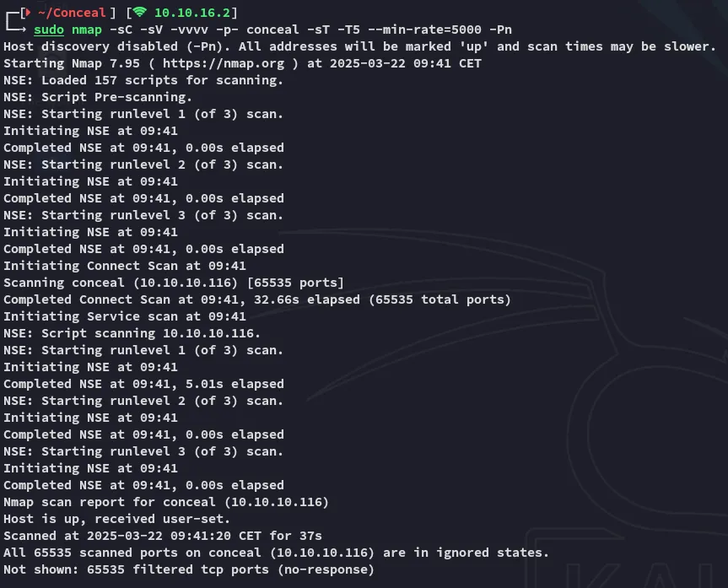
Task: Click the red arrow icon before ~/Conceal
Action: [26, 13]
